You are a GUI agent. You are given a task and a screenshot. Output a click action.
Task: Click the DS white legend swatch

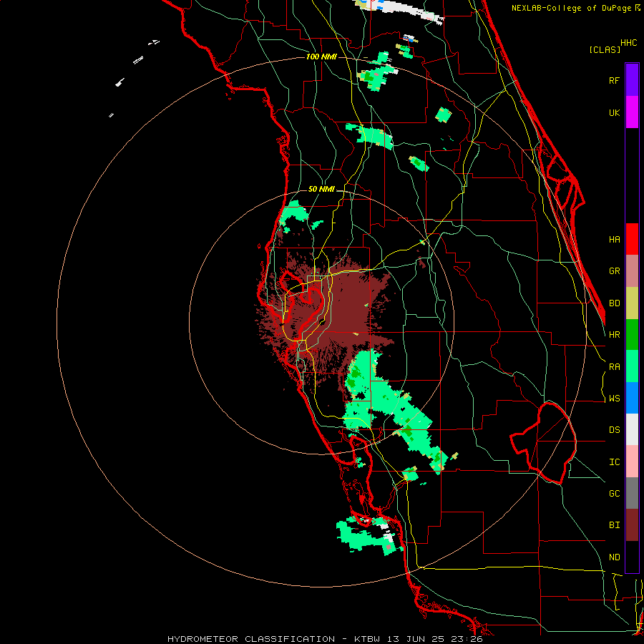[632, 429]
